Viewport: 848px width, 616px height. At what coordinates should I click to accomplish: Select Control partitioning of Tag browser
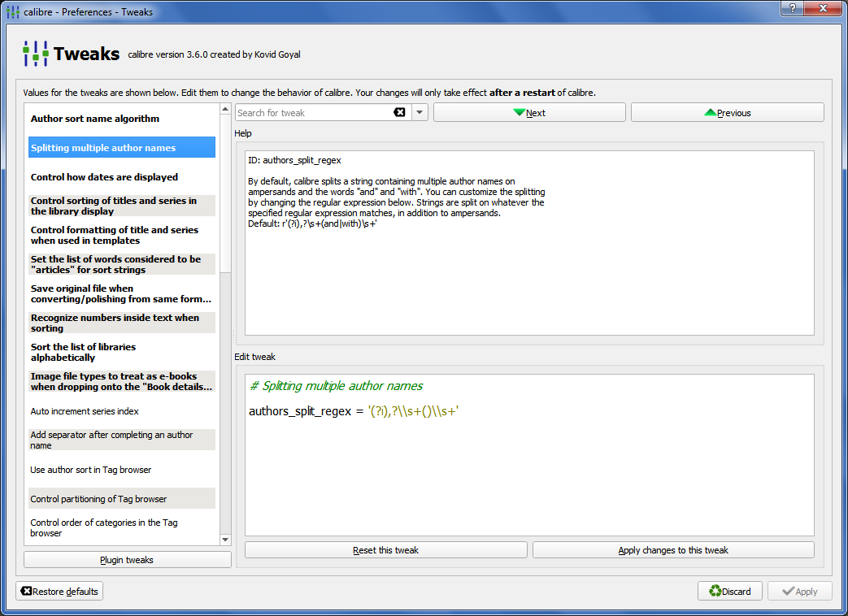pos(122,499)
